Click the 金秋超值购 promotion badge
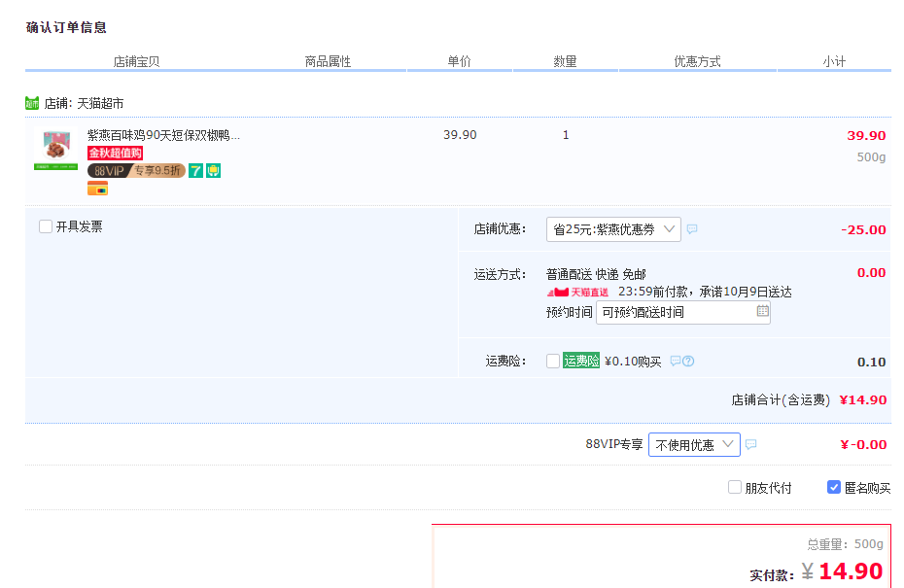This screenshot has width=904, height=588. pos(116,153)
